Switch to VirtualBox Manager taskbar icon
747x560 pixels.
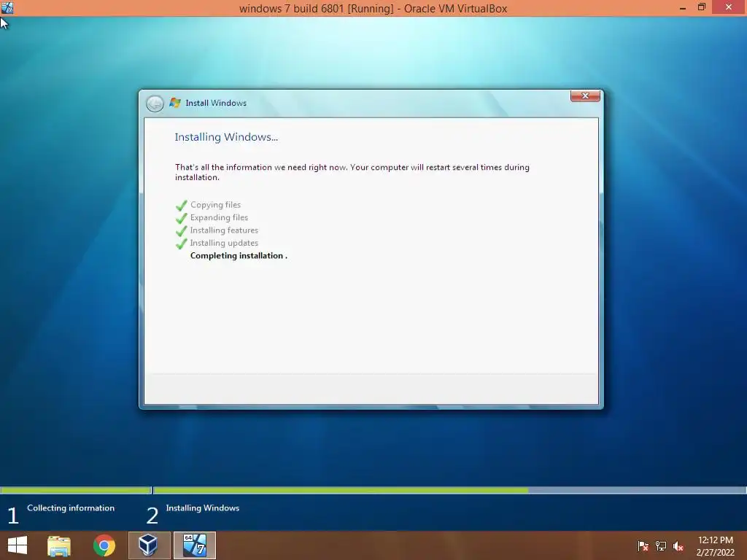149,545
